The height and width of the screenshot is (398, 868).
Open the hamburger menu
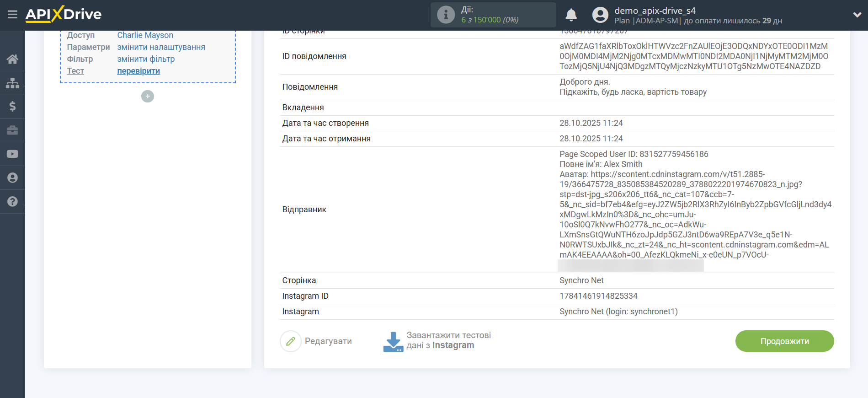coord(12,15)
